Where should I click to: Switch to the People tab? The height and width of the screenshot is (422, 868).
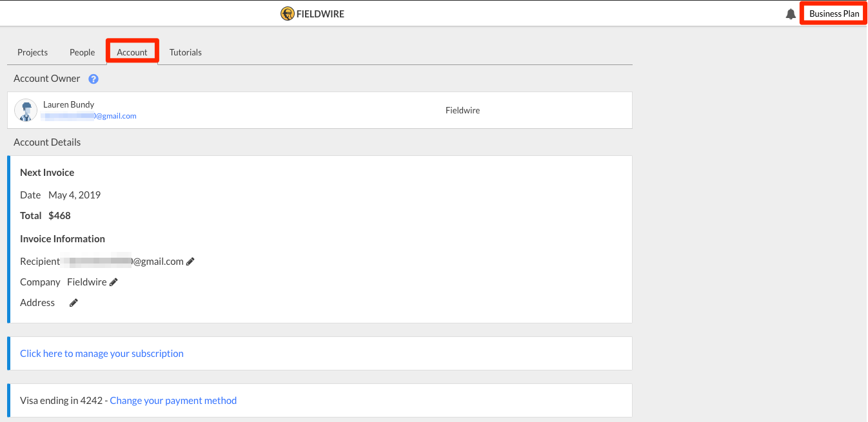pyautogui.click(x=83, y=52)
